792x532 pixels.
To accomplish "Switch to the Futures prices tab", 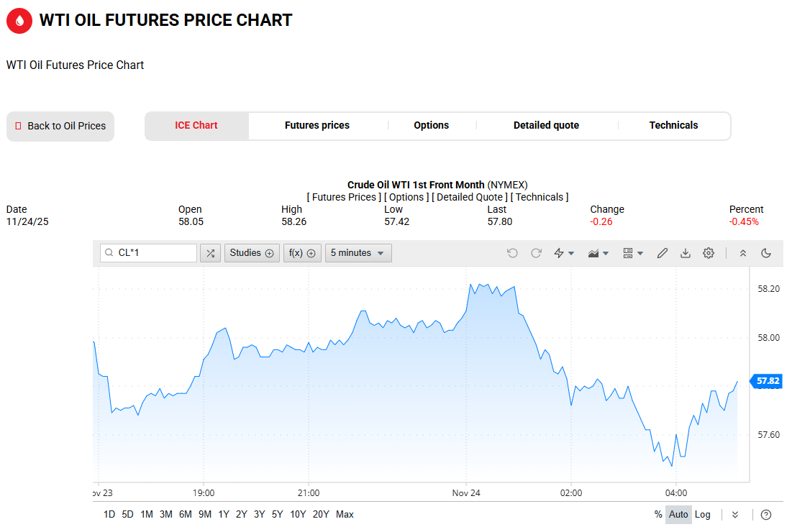I will (317, 126).
